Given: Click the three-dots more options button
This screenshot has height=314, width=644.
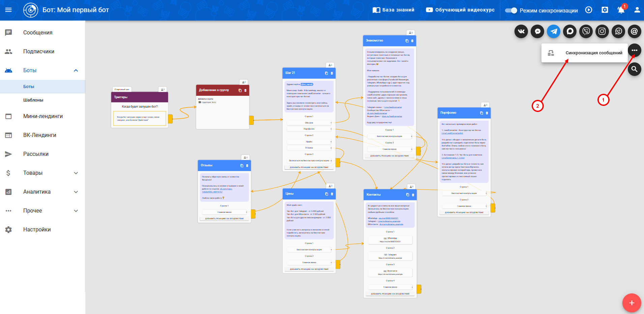Looking at the screenshot, I should 635,50.
